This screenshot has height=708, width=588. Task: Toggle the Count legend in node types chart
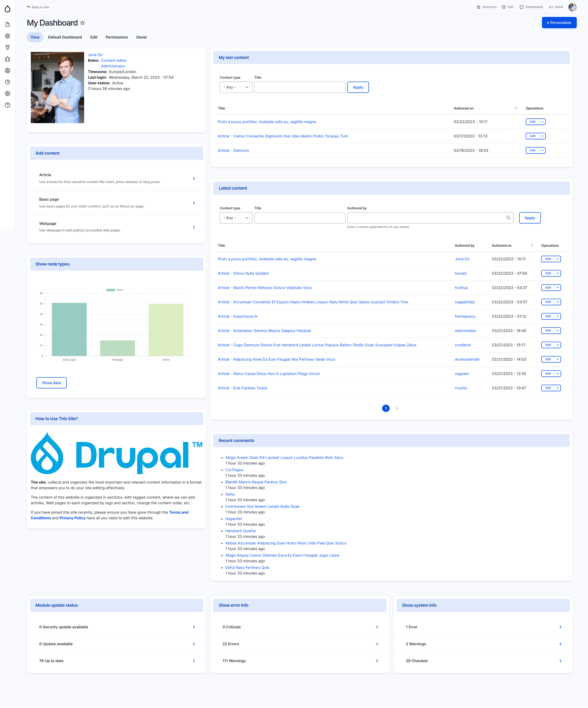coord(115,290)
